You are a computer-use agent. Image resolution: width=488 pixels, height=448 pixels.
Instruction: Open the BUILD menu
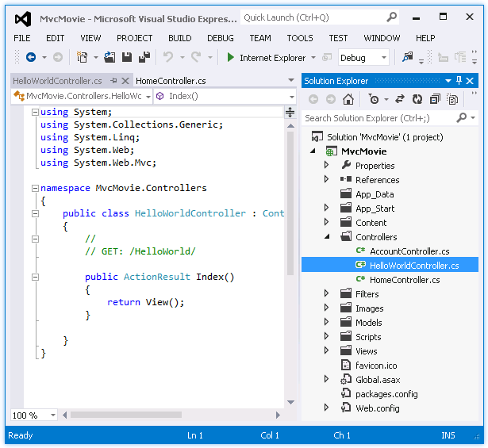180,38
